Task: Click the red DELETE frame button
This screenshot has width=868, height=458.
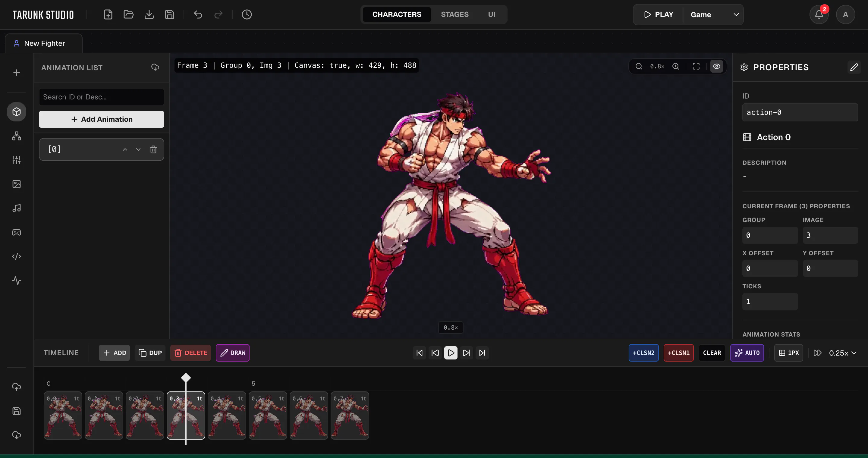Action: [191, 353]
